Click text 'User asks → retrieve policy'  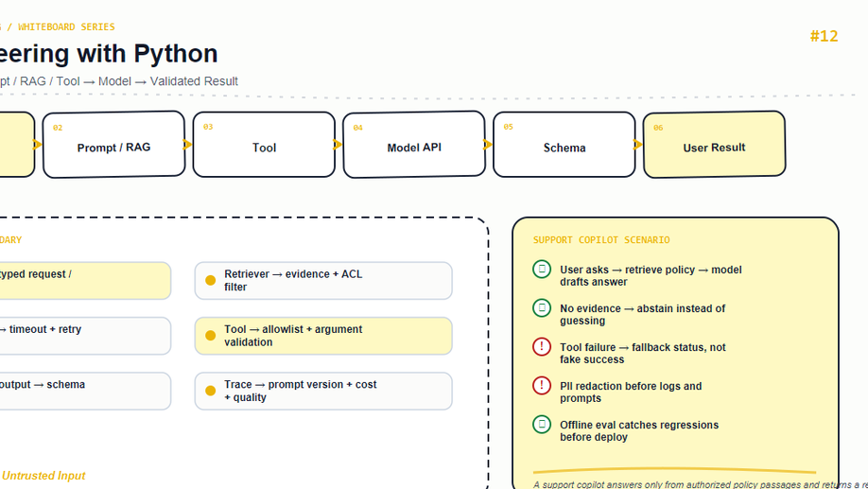pyautogui.click(x=627, y=270)
